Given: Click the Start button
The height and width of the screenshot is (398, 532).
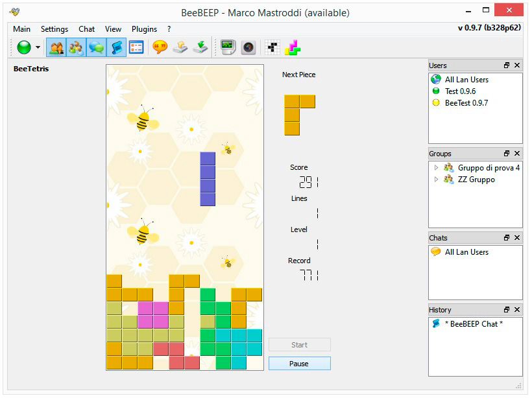Looking at the screenshot, I should (300, 345).
